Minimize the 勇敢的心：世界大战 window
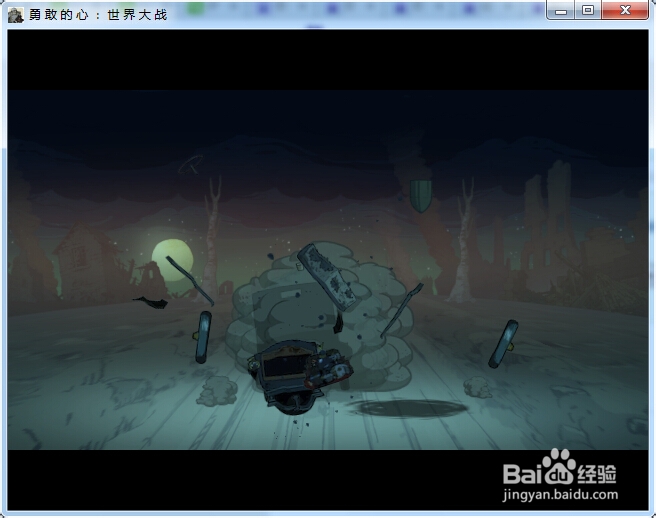 click(x=561, y=10)
